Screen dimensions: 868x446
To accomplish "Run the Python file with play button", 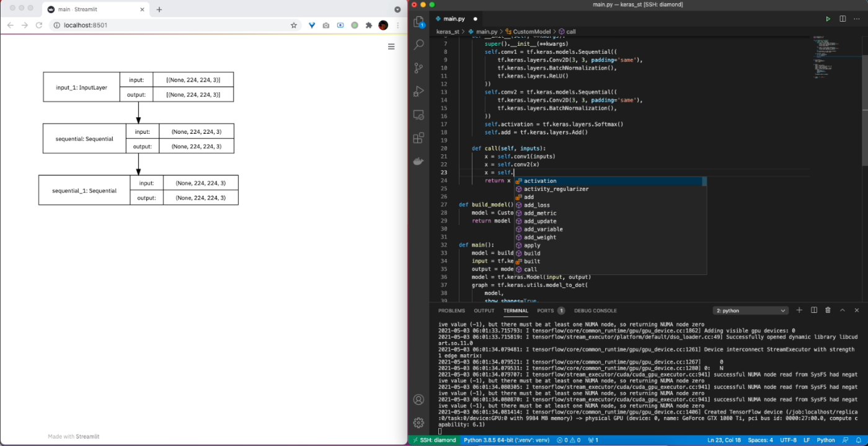I will coord(828,19).
